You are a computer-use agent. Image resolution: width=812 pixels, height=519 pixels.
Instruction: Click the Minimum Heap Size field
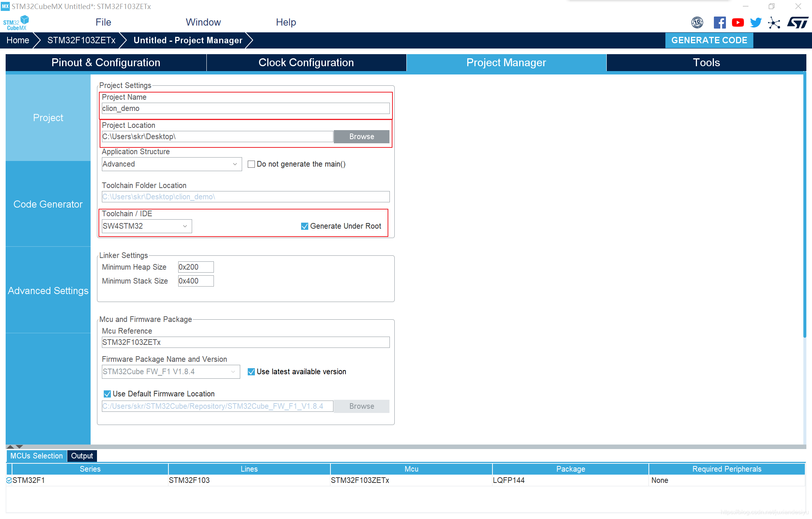coord(195,267)
